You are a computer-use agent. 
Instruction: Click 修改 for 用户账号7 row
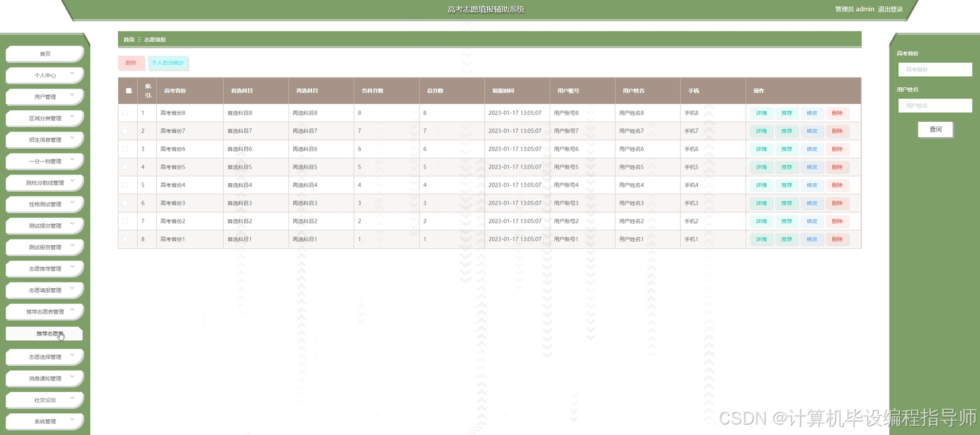(812, 131)
